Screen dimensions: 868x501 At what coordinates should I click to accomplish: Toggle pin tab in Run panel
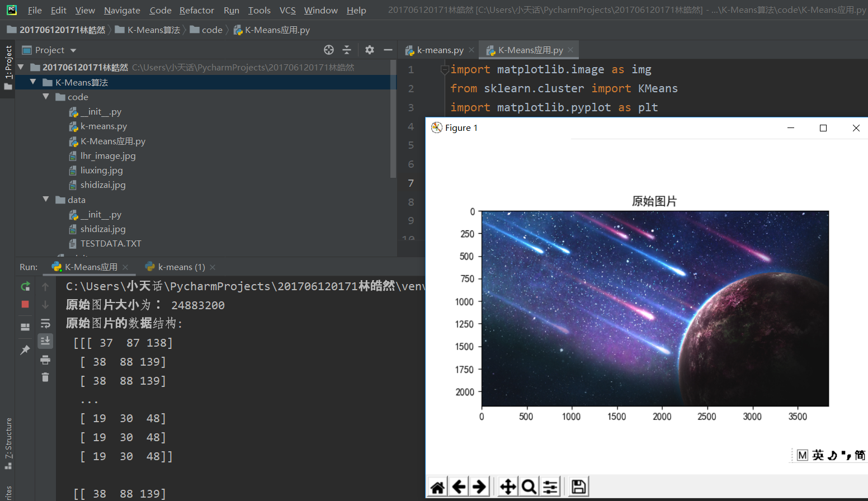pos(25,350)
